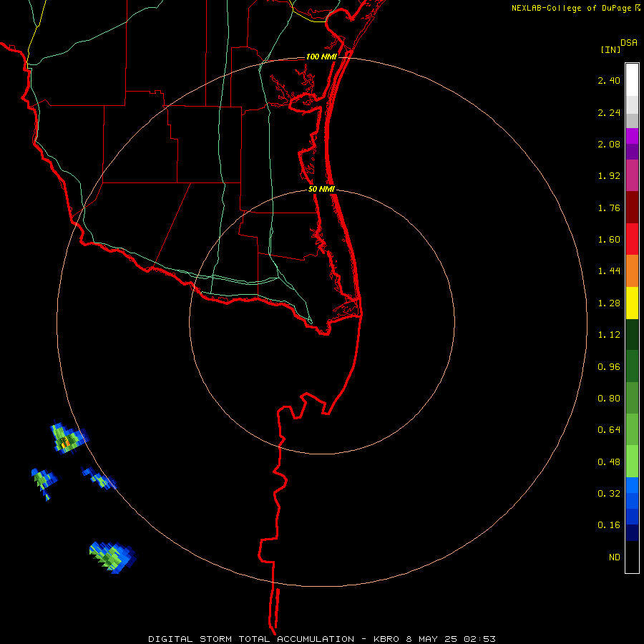Click the 1.44 legend value
The height and width of the screenshot is (644, 644).
pyautogui.click(x=609, y=271)
